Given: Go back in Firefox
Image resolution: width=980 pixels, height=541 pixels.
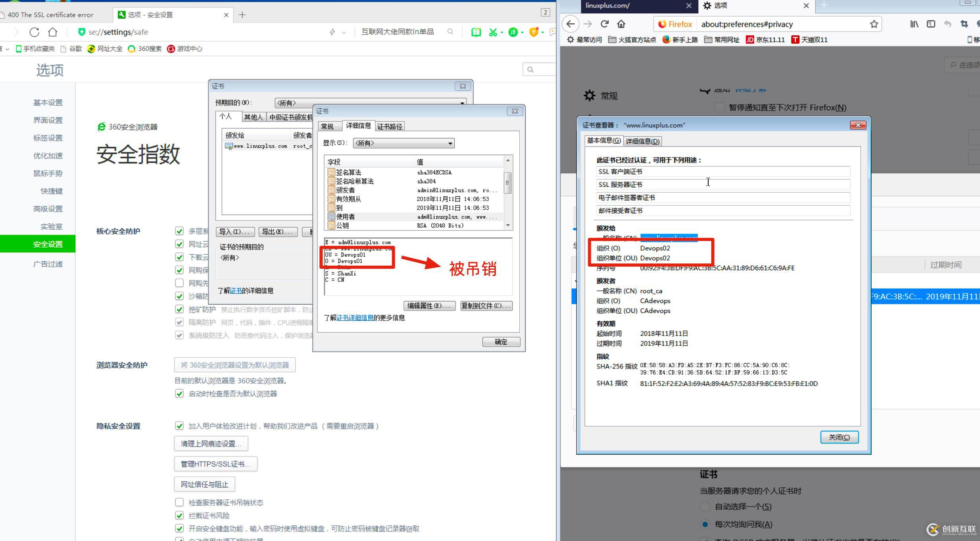Looking at the screenshot, I should 571,24.
